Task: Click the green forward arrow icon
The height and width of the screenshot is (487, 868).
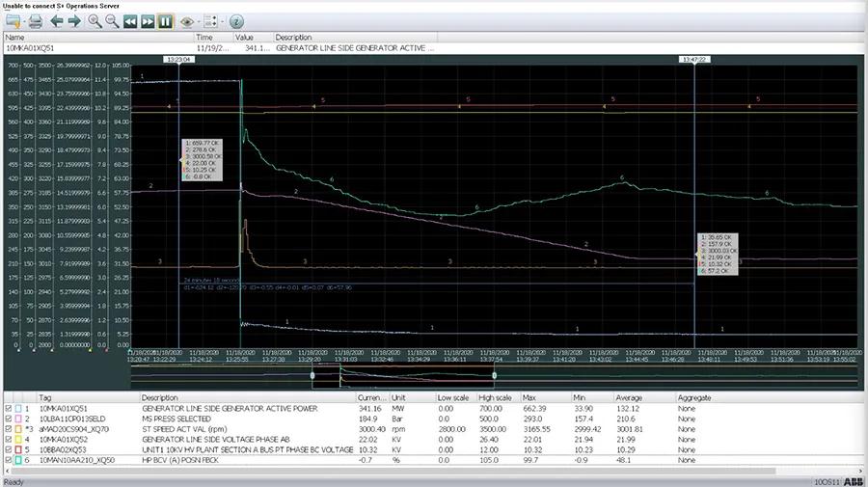Action: tap(74, 20)
